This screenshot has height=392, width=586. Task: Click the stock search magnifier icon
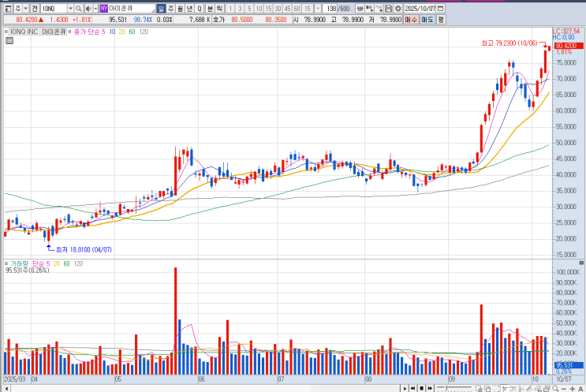(x=79, y=8)
